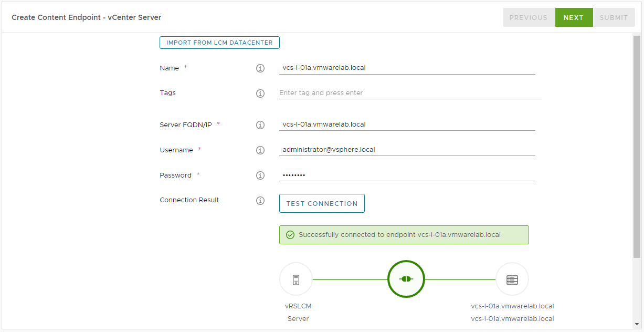644x332 pixels.
Task: Click the Tags entry field
Action: click(x=409, y=93)
